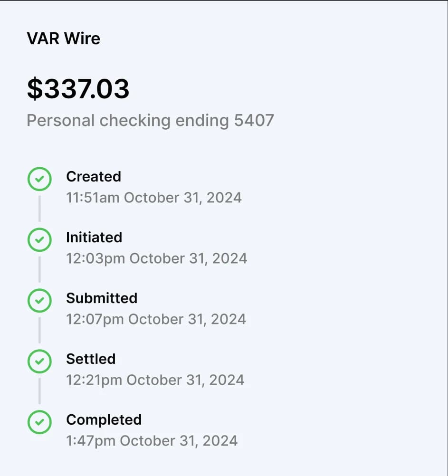Select the Initiated step label
The image size is (448, 476).
[x=94, y=237]
